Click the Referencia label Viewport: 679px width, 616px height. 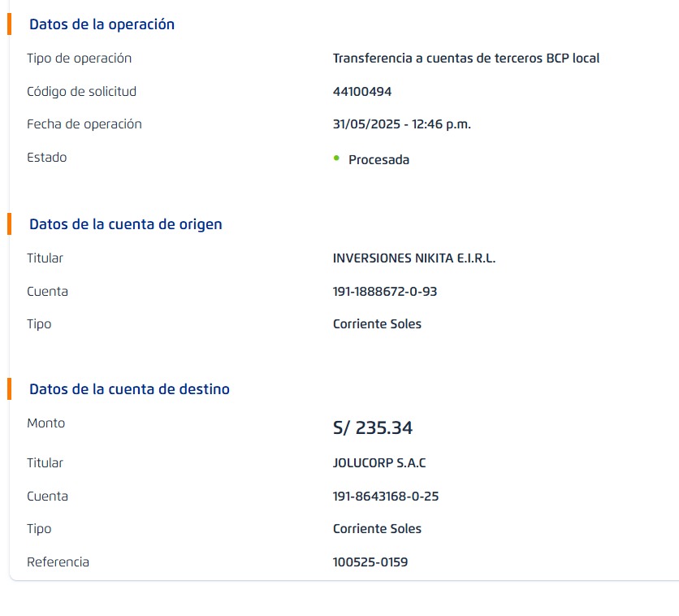[58, 562]
